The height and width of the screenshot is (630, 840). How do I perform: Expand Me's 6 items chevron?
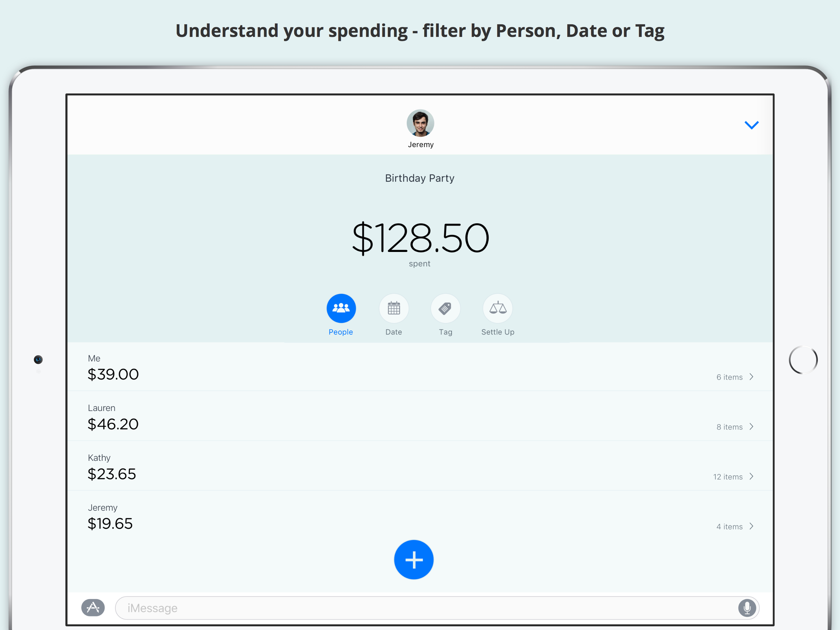[751, 377]
